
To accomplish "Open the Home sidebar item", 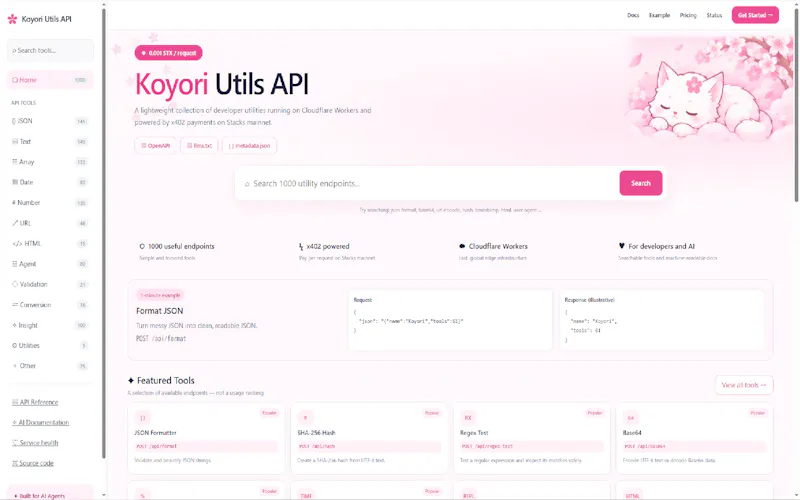I will pos(50,80).
